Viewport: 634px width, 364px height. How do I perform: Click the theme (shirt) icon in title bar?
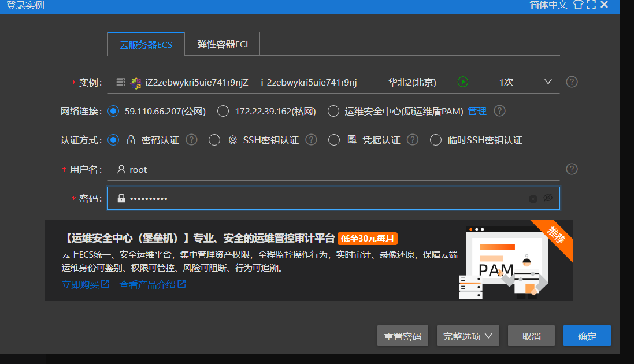point(578,5)
